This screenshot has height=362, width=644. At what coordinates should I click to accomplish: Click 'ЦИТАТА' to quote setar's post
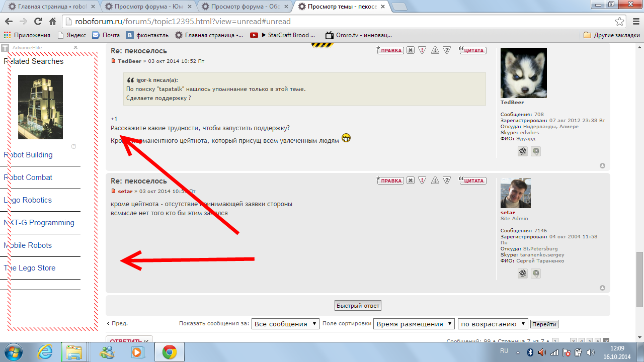point(472,180)
